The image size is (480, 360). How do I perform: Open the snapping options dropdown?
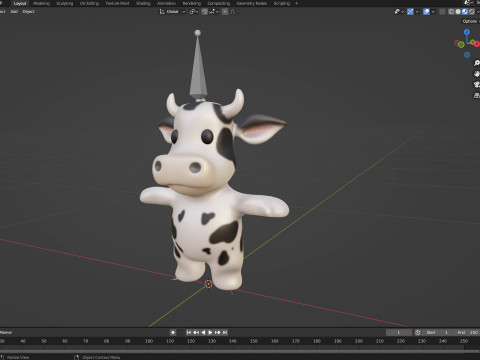click(214, 12)
